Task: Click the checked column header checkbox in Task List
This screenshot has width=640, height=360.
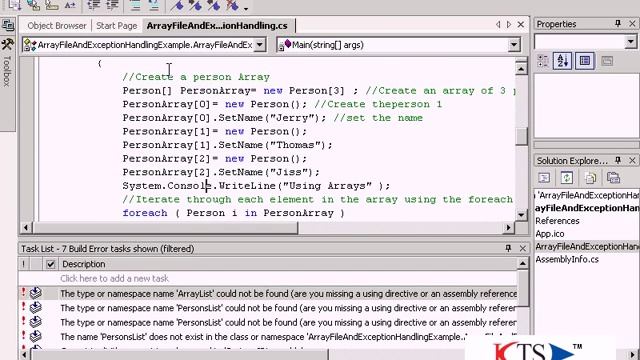Action: 51,264
